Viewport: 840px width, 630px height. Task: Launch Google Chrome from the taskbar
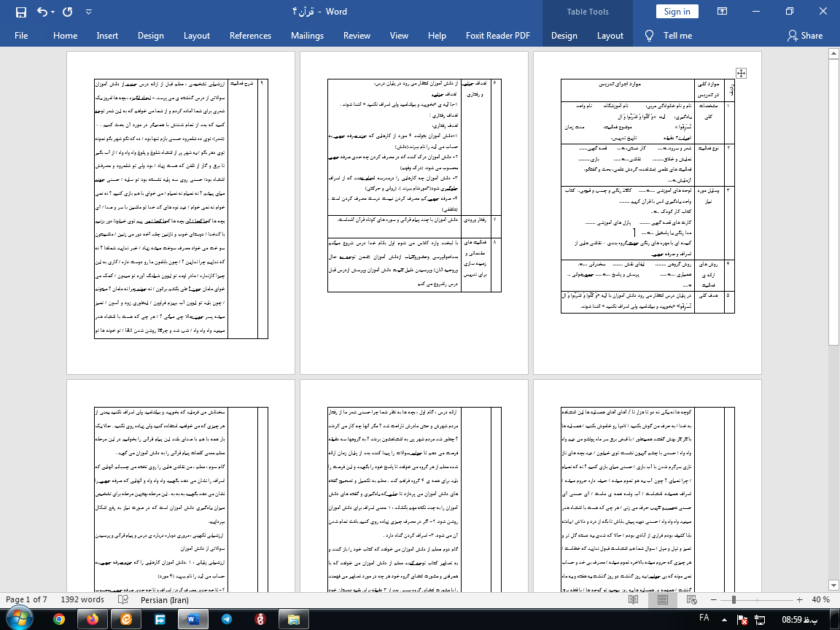[59, 619]
